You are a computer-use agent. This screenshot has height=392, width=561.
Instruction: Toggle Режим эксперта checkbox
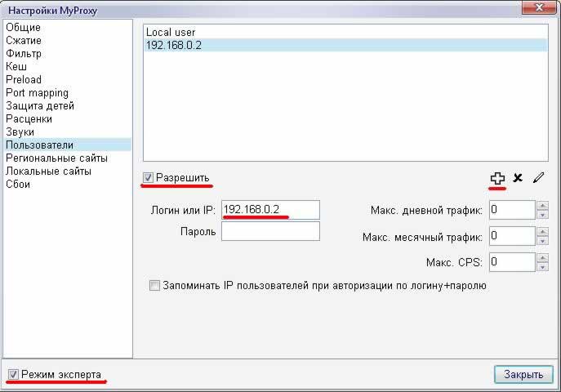(13, 375)
